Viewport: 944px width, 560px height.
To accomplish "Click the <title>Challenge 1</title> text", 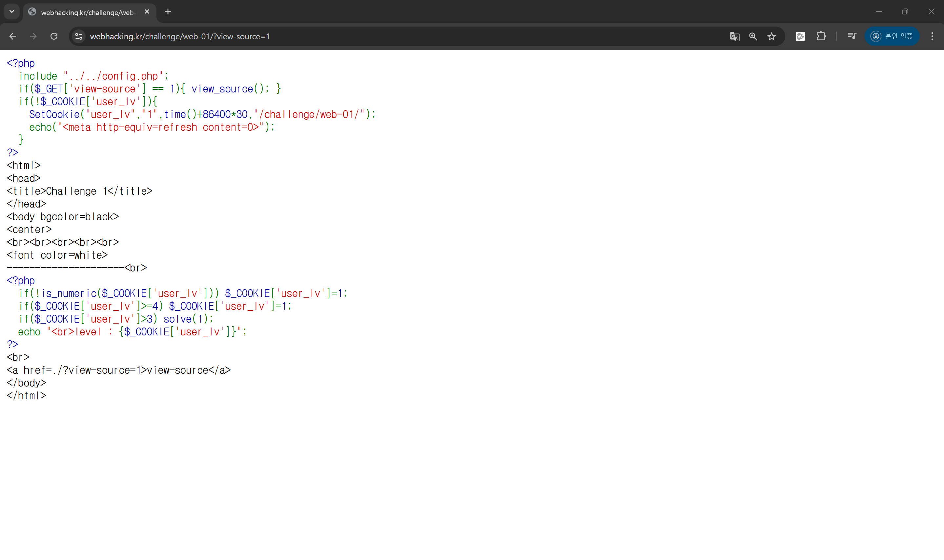I will coord(80,191).
